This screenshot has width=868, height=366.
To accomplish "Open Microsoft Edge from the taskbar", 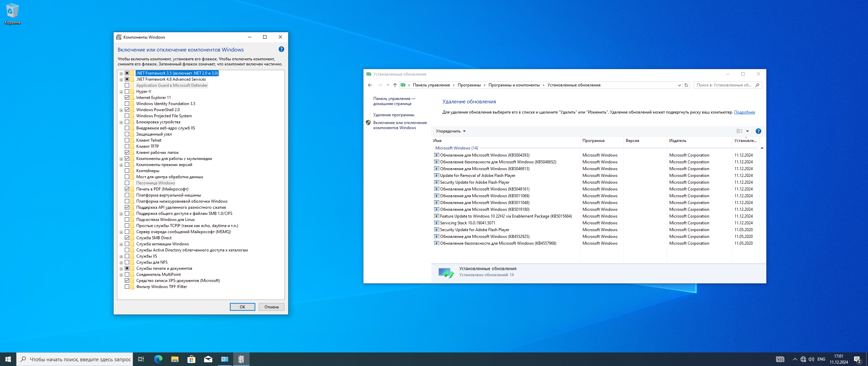I will pos(158,359).
